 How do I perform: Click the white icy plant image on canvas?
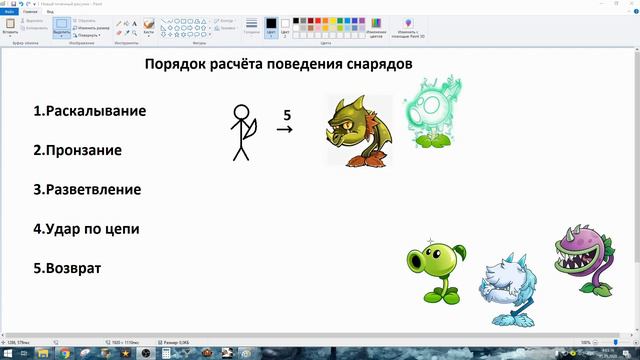click(x=509, y=290)
